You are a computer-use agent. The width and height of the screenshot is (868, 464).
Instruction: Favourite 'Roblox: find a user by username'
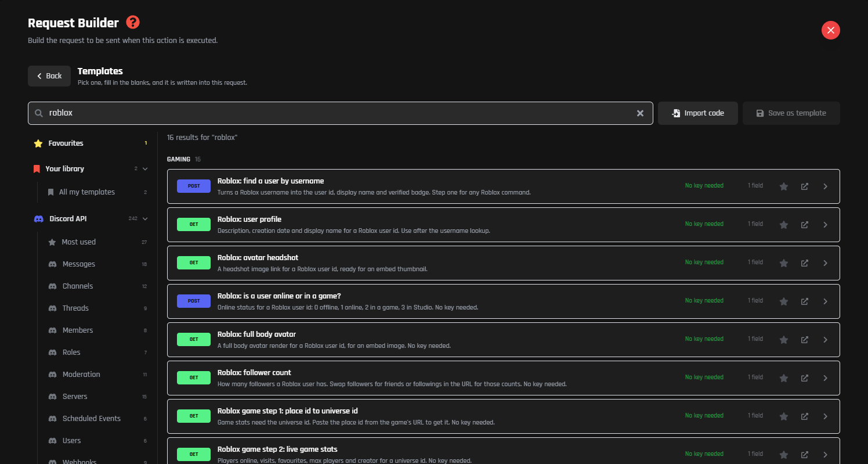pos(784,186)
